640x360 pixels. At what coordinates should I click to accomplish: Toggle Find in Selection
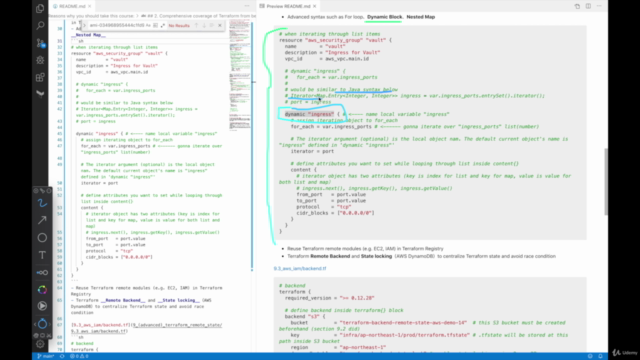(x=212, y=25)
